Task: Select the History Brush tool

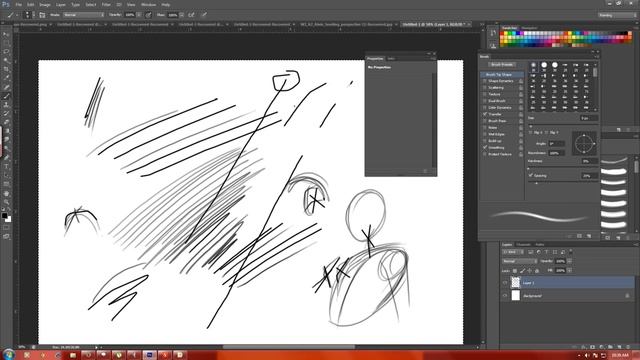Action: point(6,113)
